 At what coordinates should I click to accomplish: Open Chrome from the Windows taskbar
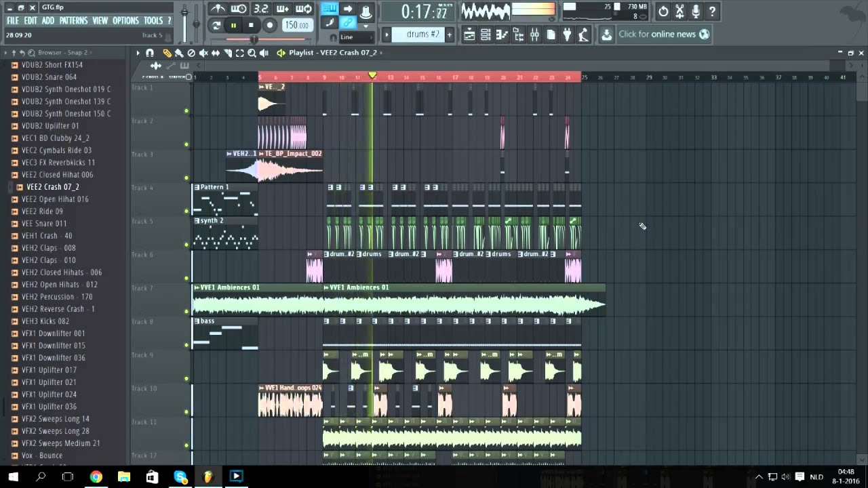[96, 476]
